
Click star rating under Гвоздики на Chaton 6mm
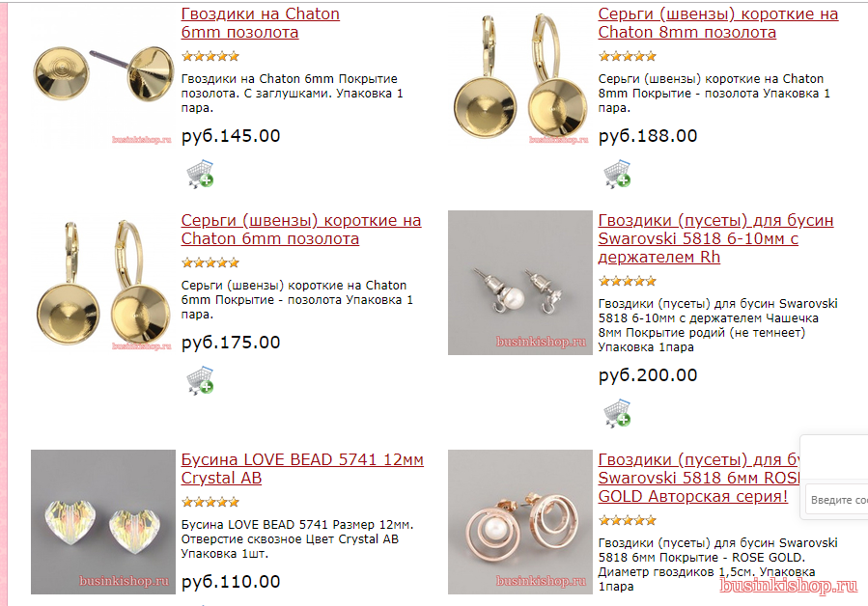click(210, 56)
